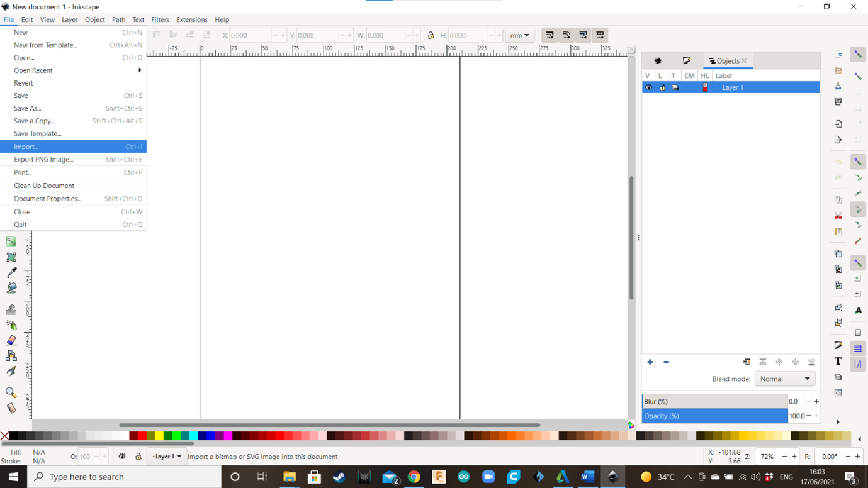Click the Paste clipboard icon
This screenshot has height=488, width=868.
pyautogui.click(x=838, y=231)
